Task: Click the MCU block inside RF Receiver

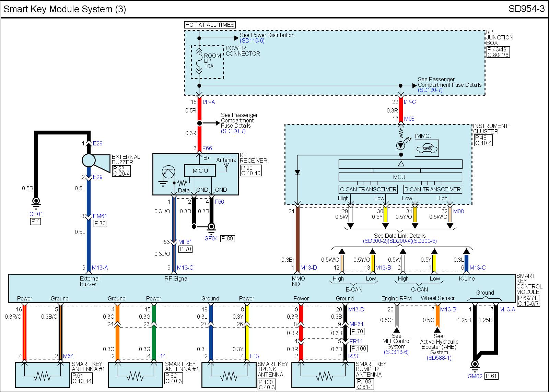Action: 200,171
